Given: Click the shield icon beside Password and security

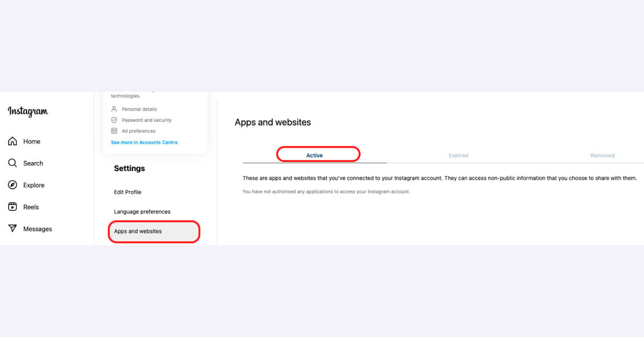Looking at the screenshot, I should coord(114,120).
